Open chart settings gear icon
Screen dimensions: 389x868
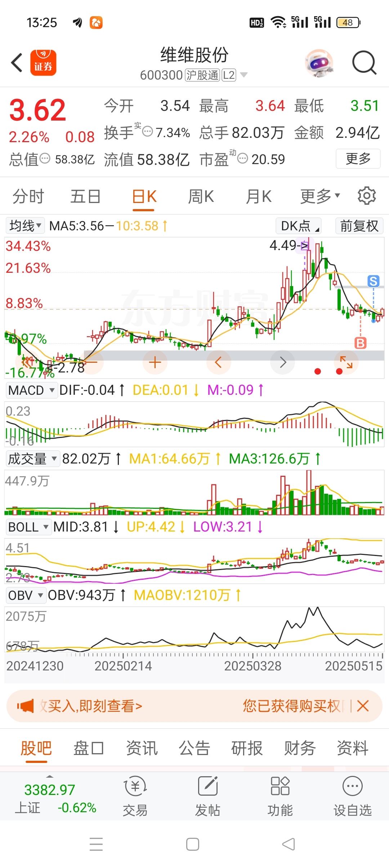pyautogui.click(x=367, y=196)
